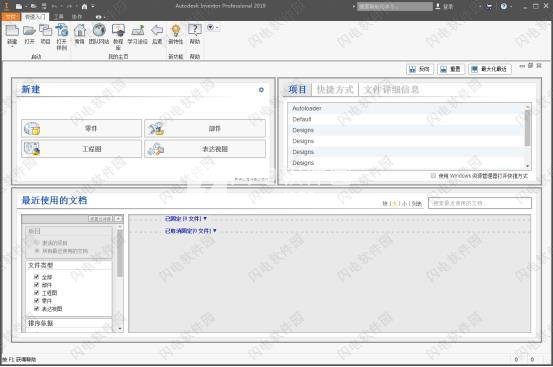Click the quick access Home icon
This screenshot has height=367, width=553.
(x=85, y=6)
